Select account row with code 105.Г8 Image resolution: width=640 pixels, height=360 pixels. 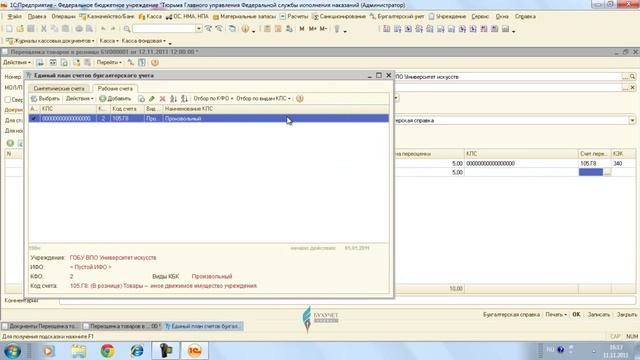(x=209, y=118)
